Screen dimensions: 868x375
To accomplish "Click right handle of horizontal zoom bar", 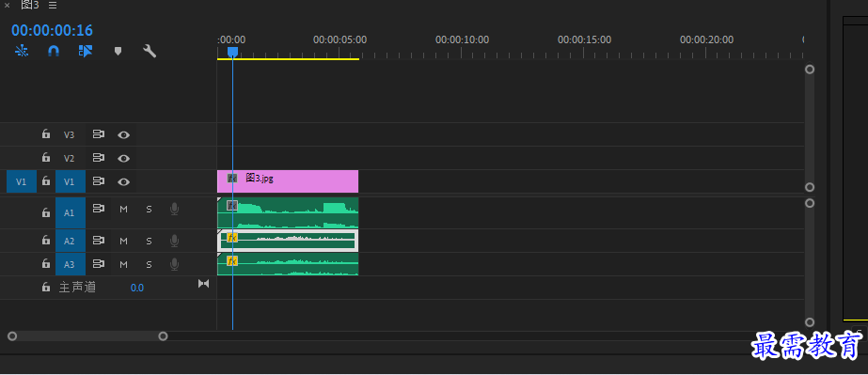I will coord(163,336).
